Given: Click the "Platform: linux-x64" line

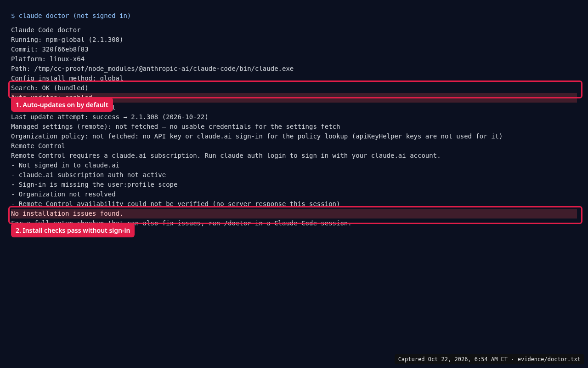Looking at the screenshot, I should click(x=48, y=59).
